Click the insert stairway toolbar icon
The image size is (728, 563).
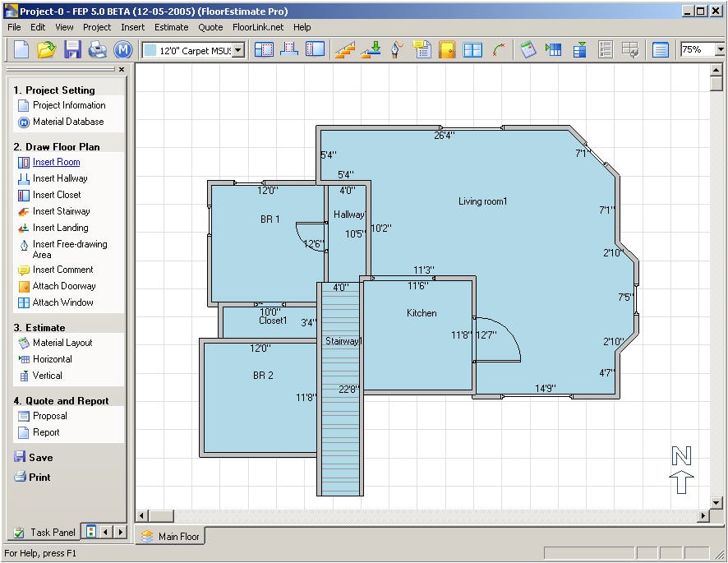[x=345, y=49]
